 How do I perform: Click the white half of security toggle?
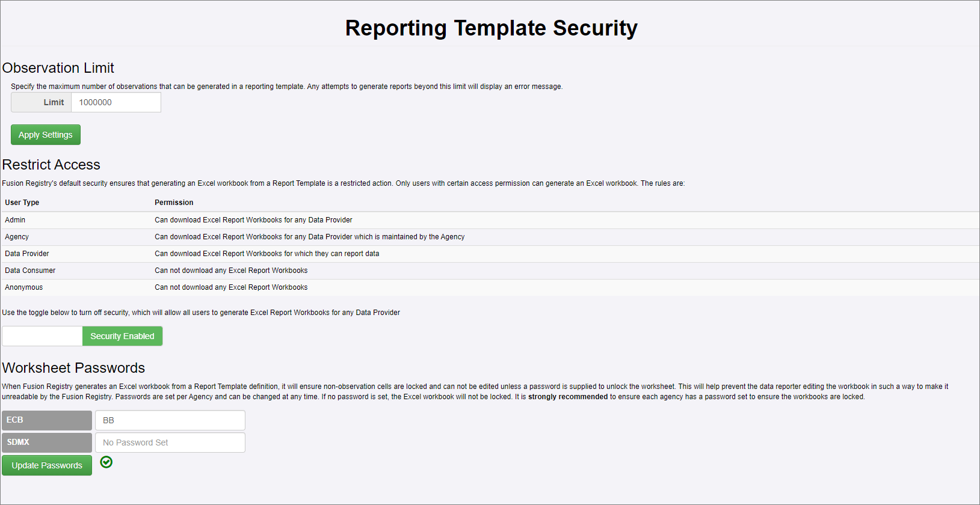42,336
